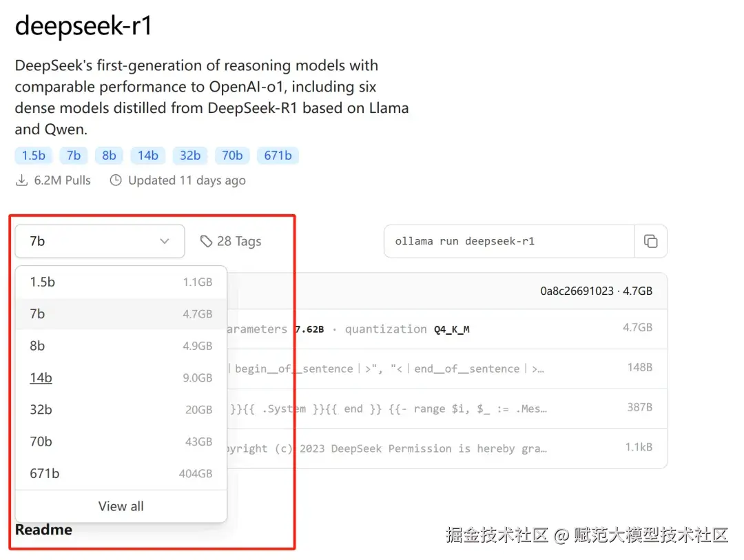Image resolution: width=744 pixels, height=560 pixels.
Task: Click the tag icon beside 28 Tags
Action: (x=206, y=242)
